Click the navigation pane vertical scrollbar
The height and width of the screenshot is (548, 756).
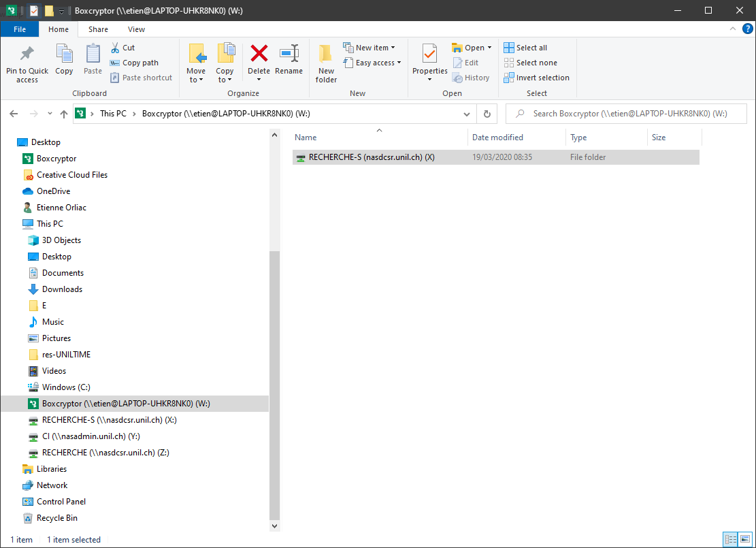click(275, 381)
